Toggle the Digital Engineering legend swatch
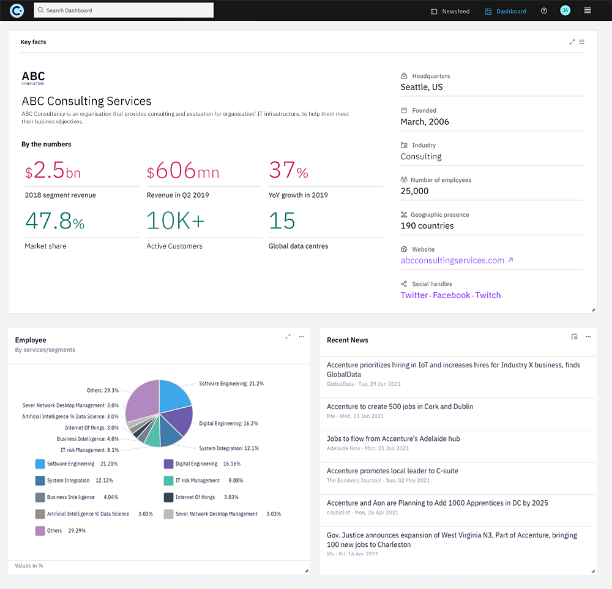The height and width of the screenshot is (589, 612). (168, 464)
